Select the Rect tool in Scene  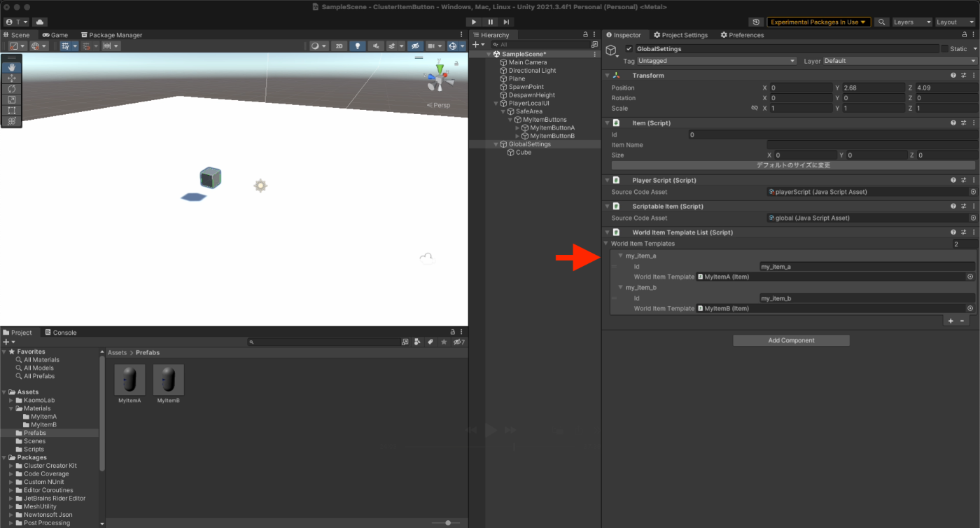click(12, 111)
